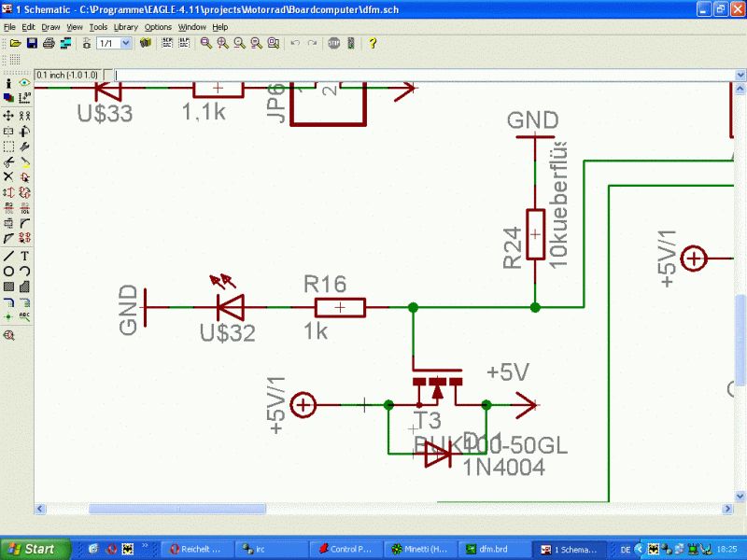The height and width of the screenshot is (560, 747).
Task: Click the Windows Start button
Action: 35,549
